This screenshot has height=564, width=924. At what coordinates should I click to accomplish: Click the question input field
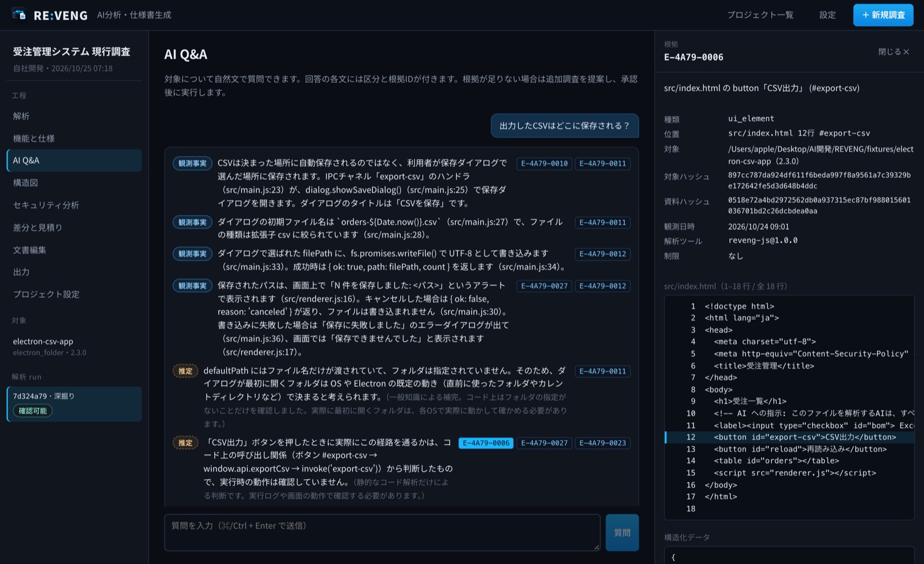click(x=382, y=532)
